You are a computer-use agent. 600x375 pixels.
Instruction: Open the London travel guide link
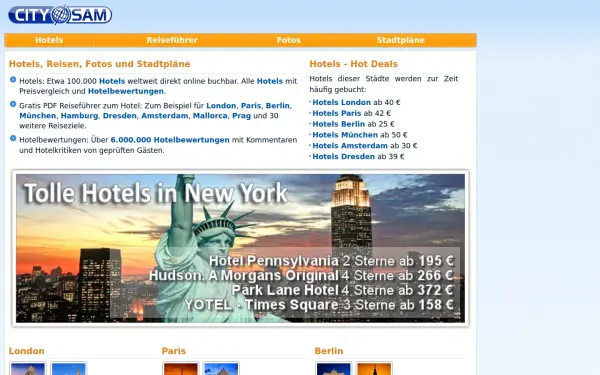tap(221, 106)
